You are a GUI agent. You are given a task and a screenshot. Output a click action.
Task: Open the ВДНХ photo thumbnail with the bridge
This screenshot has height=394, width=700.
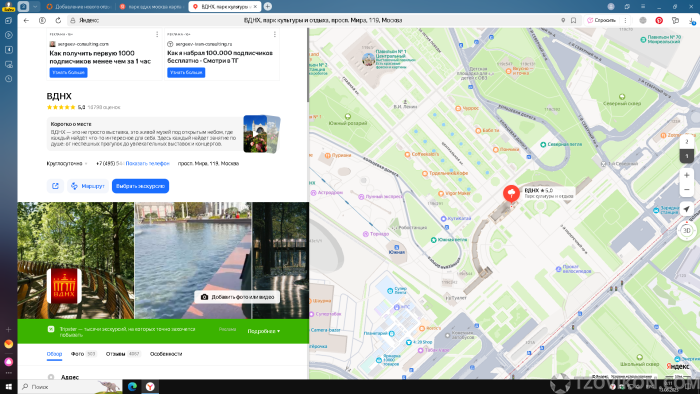coord(75,261)
